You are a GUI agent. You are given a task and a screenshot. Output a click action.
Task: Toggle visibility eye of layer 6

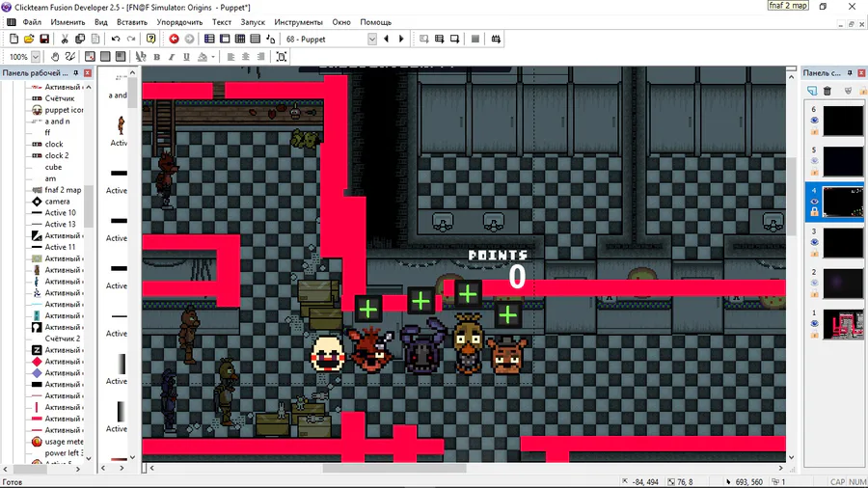[814, 120]
